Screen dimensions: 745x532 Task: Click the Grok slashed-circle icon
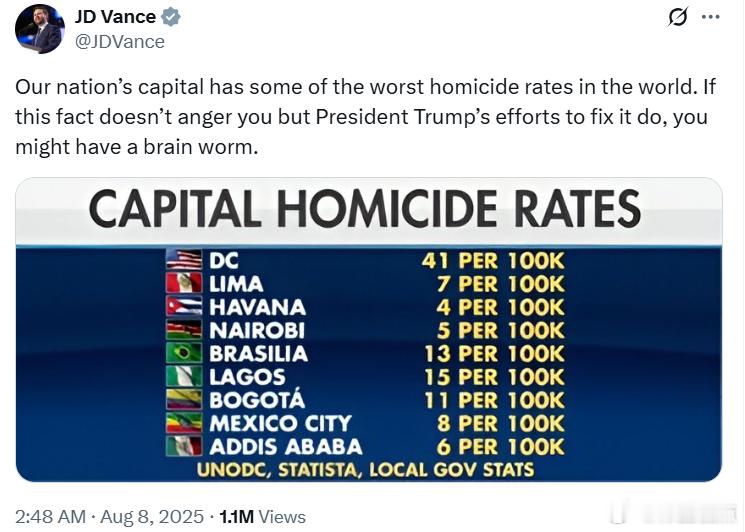(677, 17)
